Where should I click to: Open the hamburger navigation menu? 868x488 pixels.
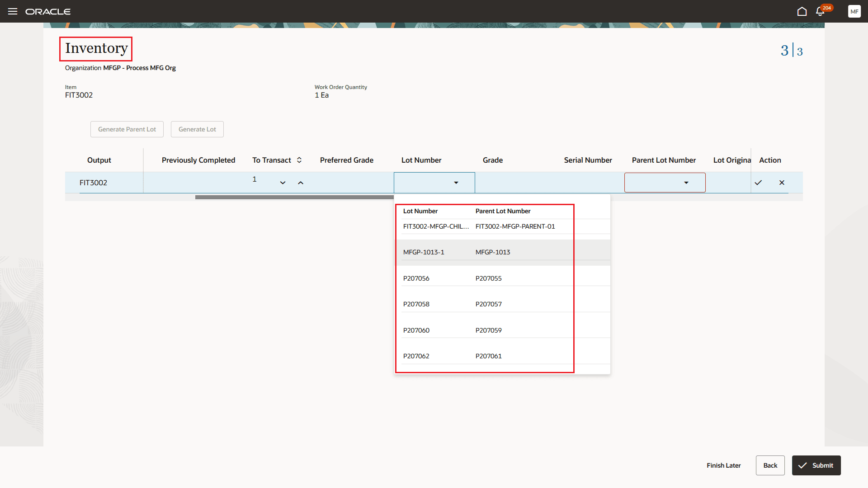[x=13, y=11]
